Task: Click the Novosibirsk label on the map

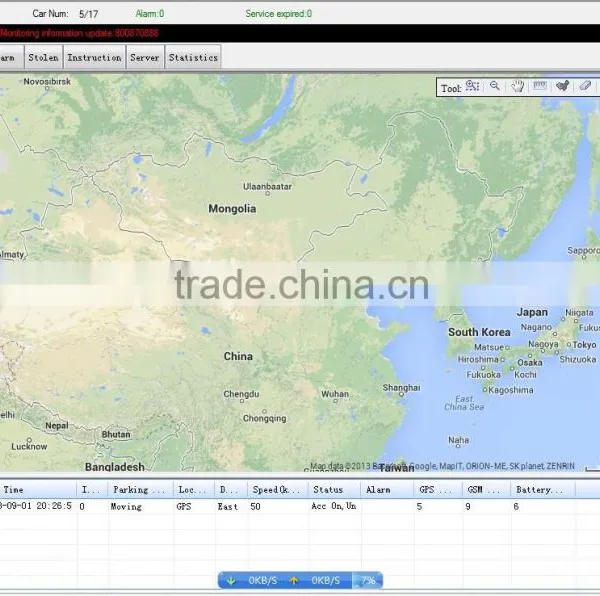Action: click(47, 81)
